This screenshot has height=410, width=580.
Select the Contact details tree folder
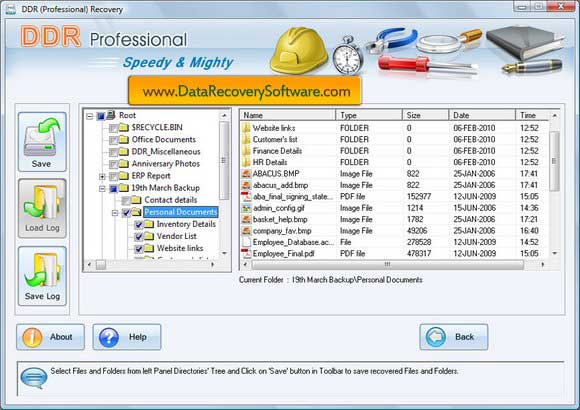coord(171,200)
